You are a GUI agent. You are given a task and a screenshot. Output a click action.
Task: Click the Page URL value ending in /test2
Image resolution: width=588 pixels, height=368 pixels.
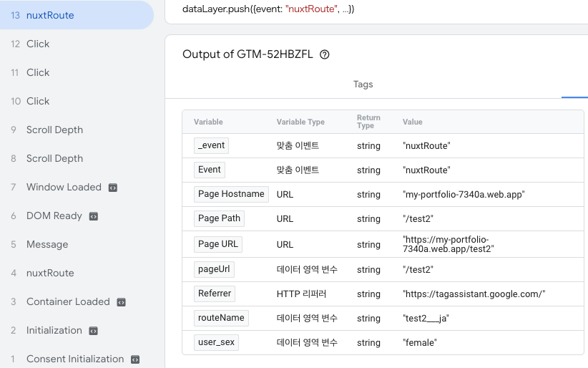point(448,244)
